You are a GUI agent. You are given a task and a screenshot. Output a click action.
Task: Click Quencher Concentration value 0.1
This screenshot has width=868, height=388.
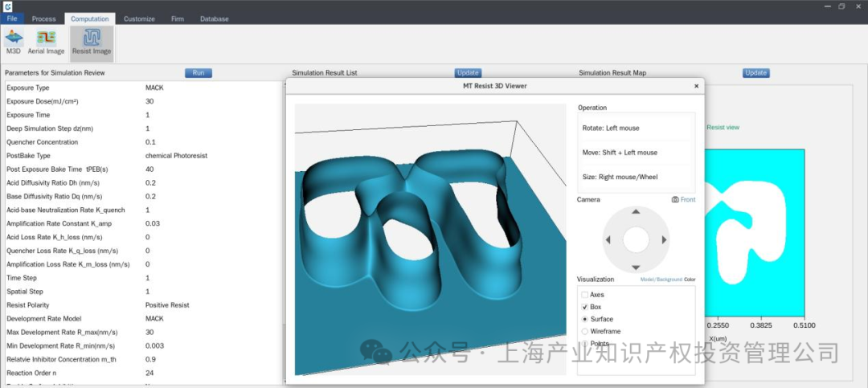pos(150,142)
